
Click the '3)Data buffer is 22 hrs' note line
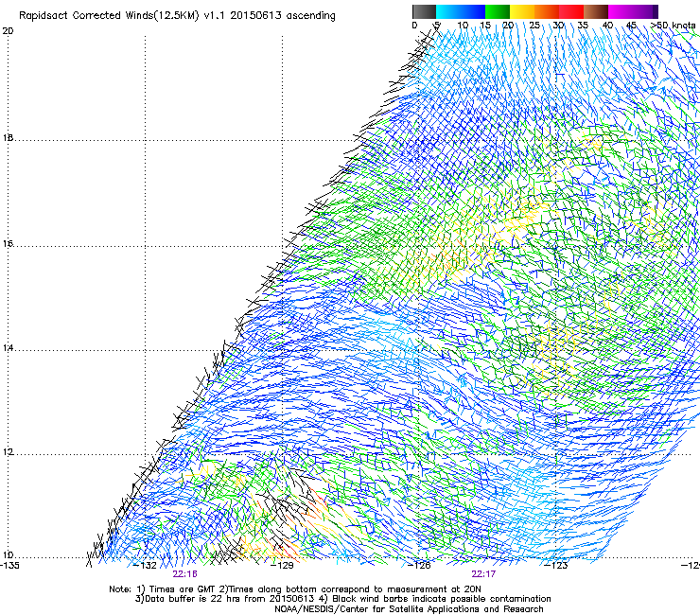pos(223,599)
